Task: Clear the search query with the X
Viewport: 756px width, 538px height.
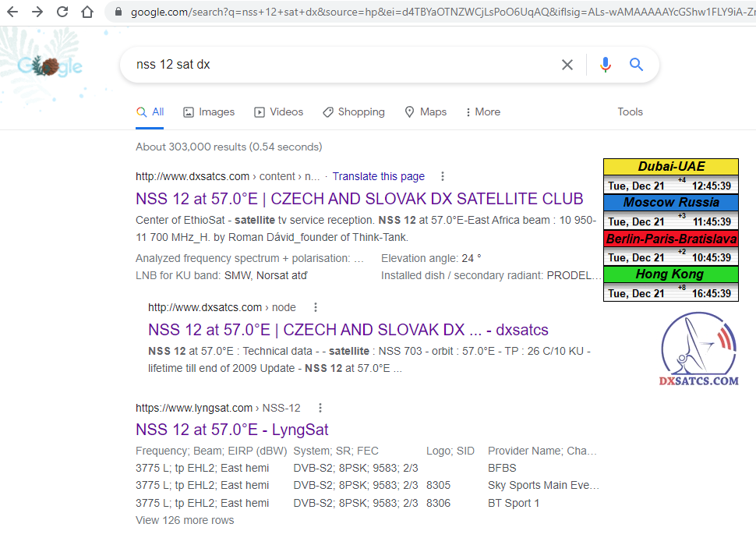Action: [x=567, y=65]
